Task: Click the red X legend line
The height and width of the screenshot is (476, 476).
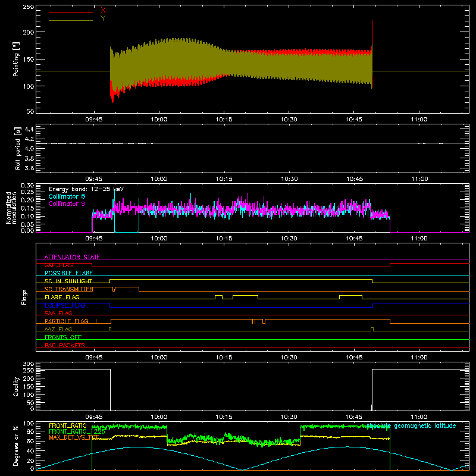Action: (71, 12)
